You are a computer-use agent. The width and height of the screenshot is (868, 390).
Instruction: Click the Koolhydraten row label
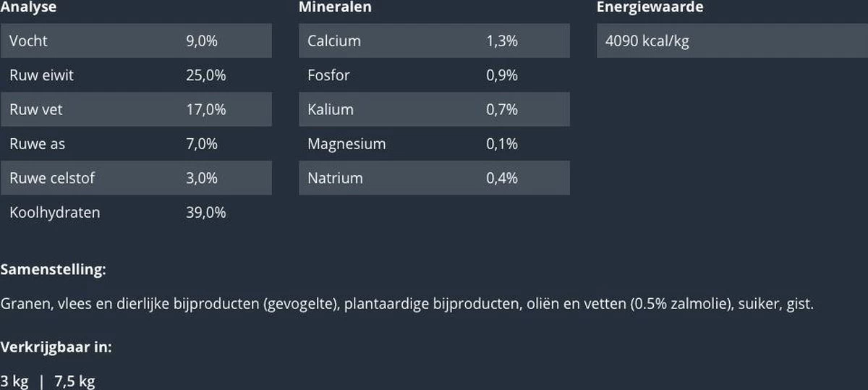click(54, 213)
